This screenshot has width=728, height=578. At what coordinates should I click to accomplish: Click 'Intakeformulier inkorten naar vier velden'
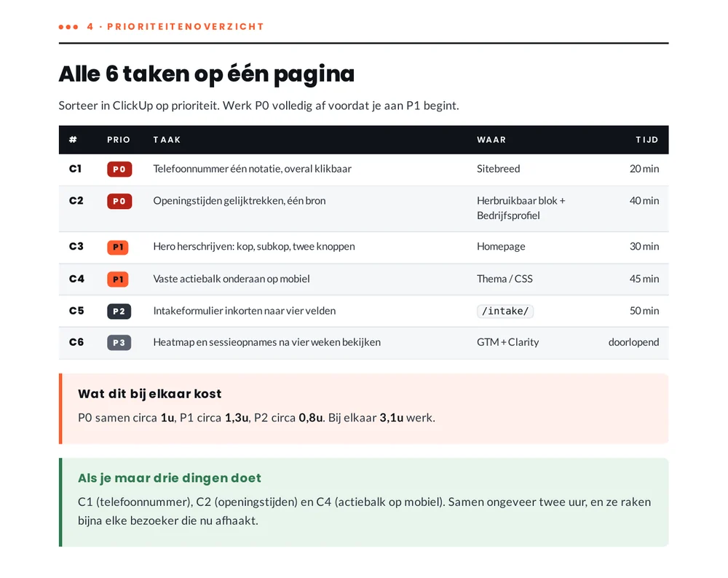(x=244, y=311)
